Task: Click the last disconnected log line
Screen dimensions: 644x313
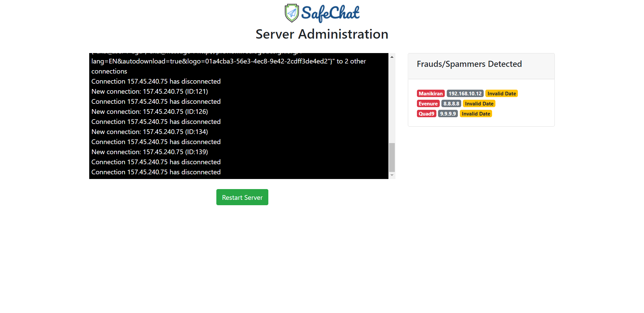Action: 156,172
